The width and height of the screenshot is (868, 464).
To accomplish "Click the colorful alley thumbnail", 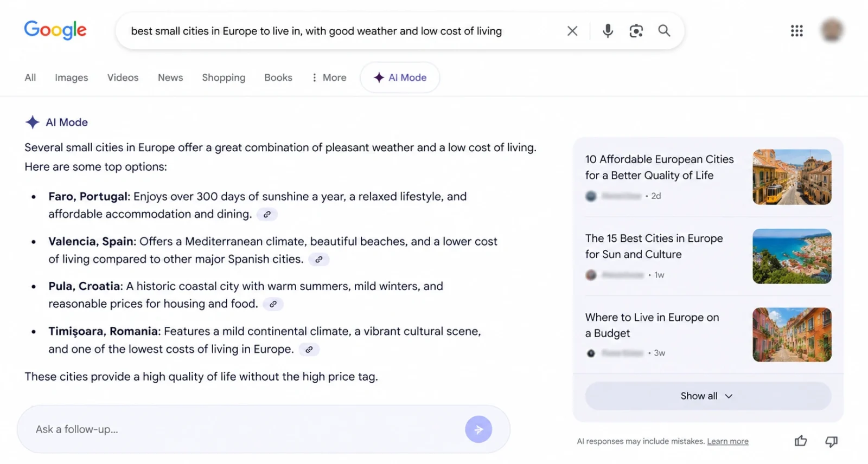I will pyautogui.click(x=792, y=334).
